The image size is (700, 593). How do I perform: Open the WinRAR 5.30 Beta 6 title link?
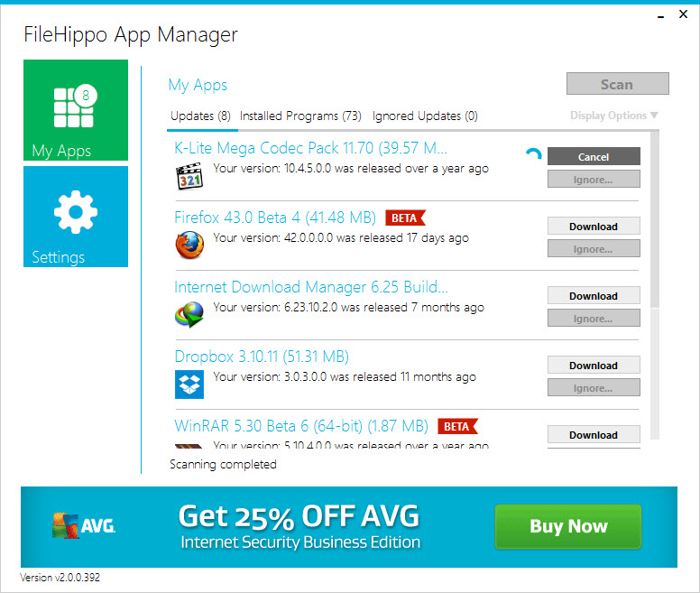301,426
